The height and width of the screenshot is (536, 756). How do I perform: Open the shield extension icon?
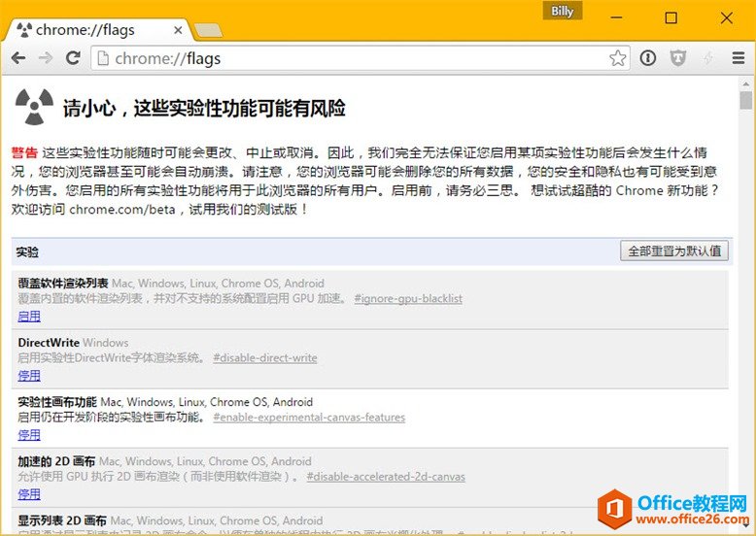[x=678, y=58]
